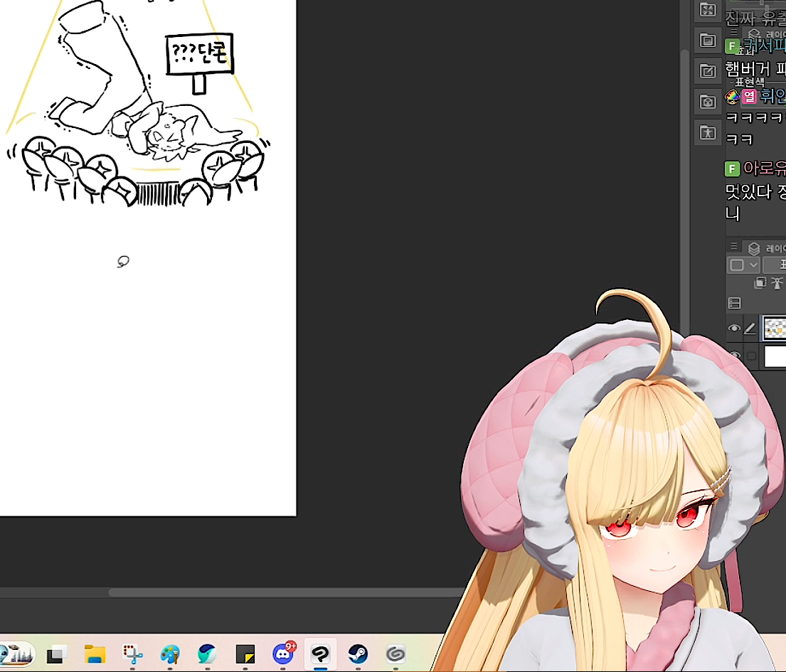Set as reference layer using lighthouse icon
Viewport: 786px width, 672px height.
coord(777,283)
